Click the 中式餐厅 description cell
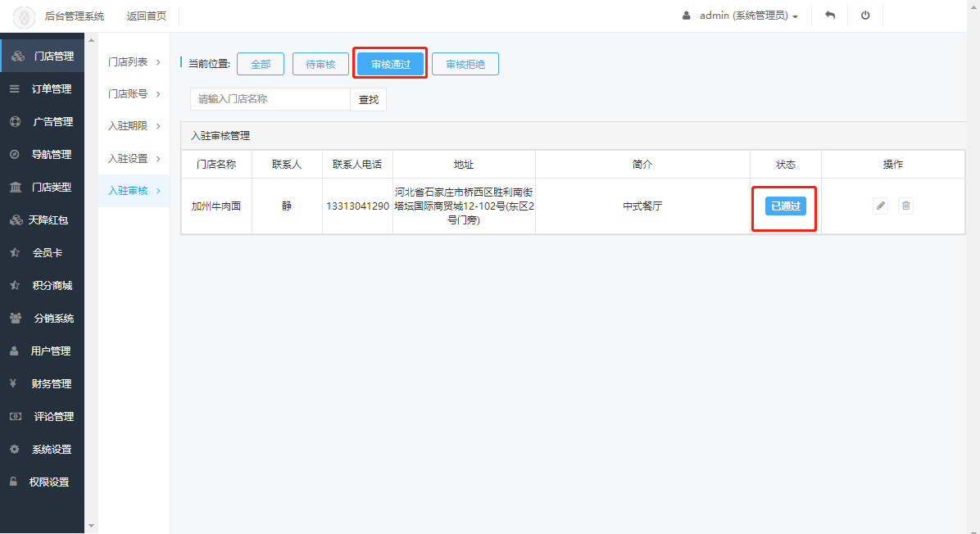980x534 pixels. [642, 206]
